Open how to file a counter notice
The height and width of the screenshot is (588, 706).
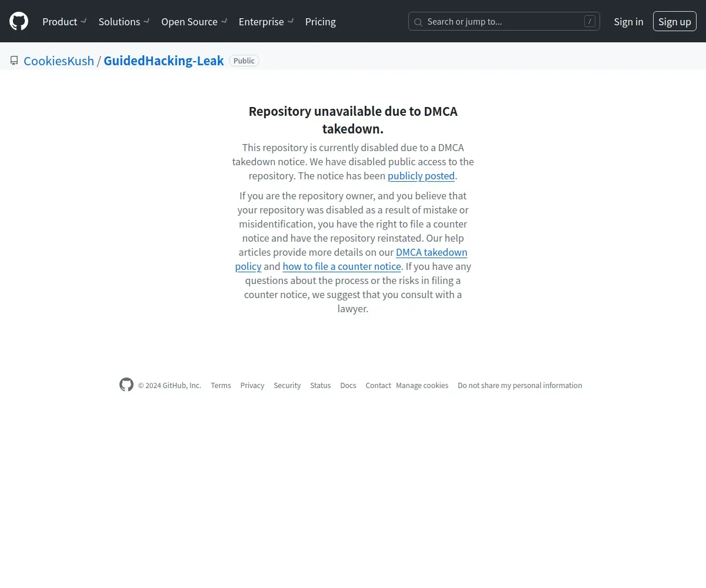[x=342, y=266]
